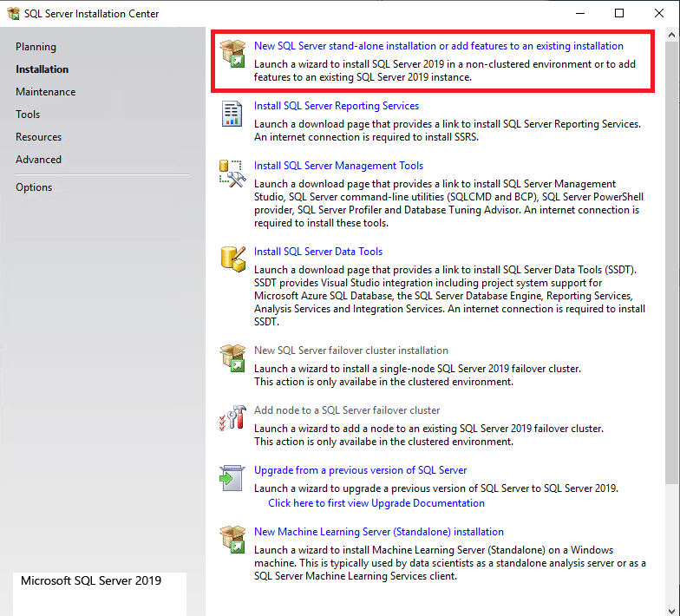
Task: Switch to the Advanced section
Action: [x=38, y=160]
